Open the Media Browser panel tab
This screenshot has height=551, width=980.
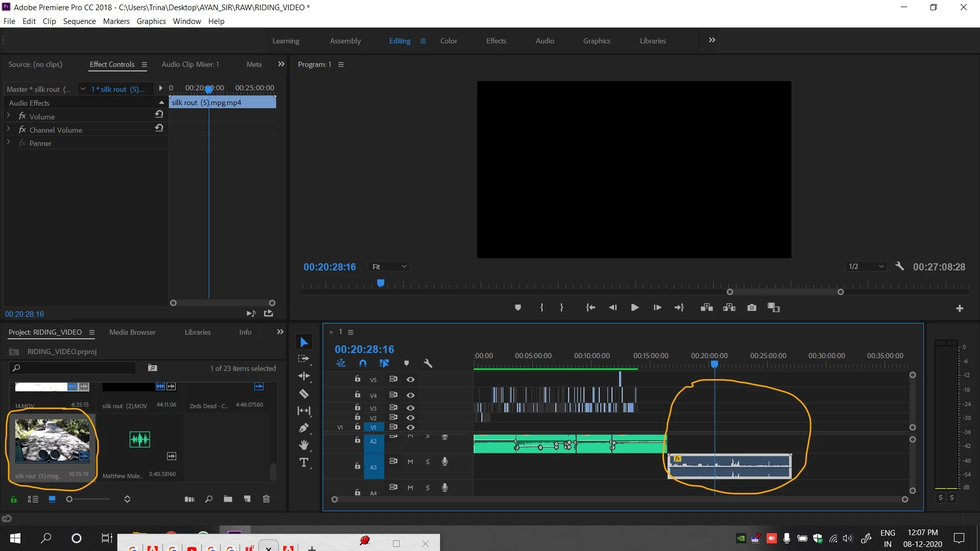[132, 332]
